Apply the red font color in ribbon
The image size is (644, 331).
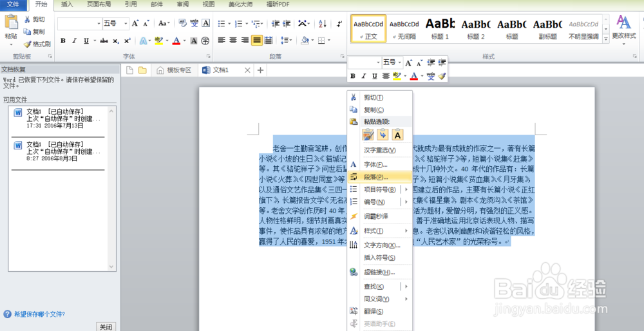click(x=176, y=41)
